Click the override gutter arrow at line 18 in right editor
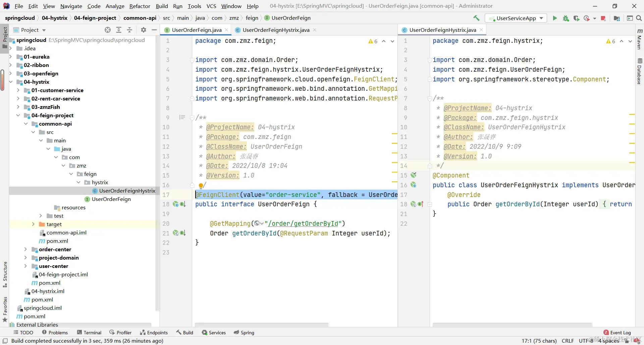Screen dimensions: 644x345 (421, 204)
